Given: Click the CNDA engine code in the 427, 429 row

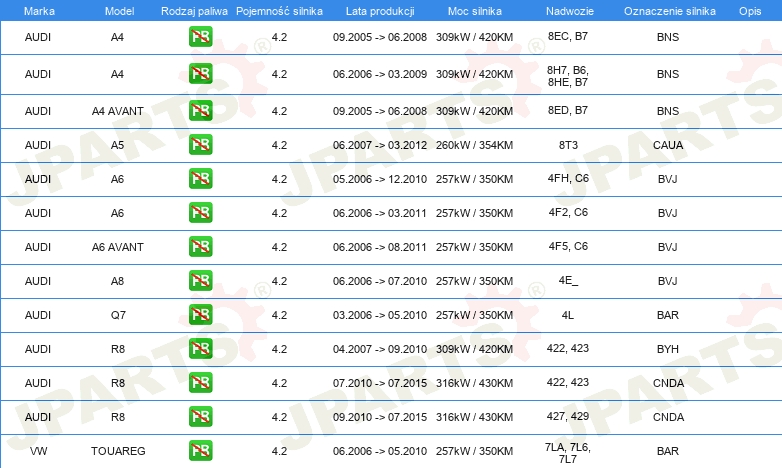Looking at the screenshot, I should (x=668, y=417).
